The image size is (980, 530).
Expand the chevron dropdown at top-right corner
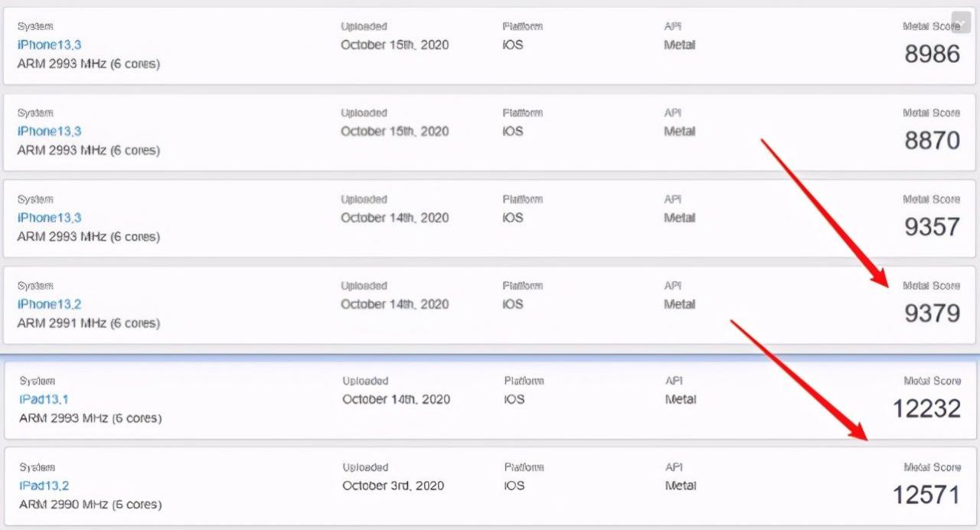pos(961,22)
